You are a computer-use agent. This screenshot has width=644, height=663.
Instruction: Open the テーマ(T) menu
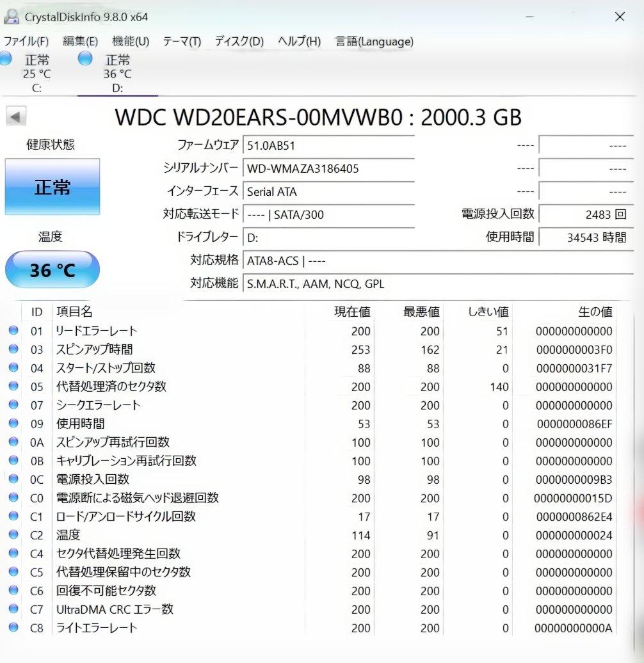click(182, 42)
